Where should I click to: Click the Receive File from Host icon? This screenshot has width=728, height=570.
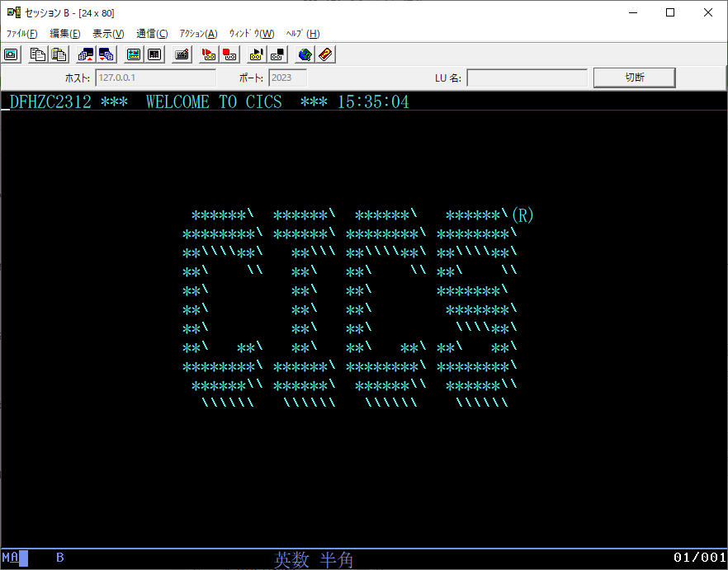click(x=106, y=54)
